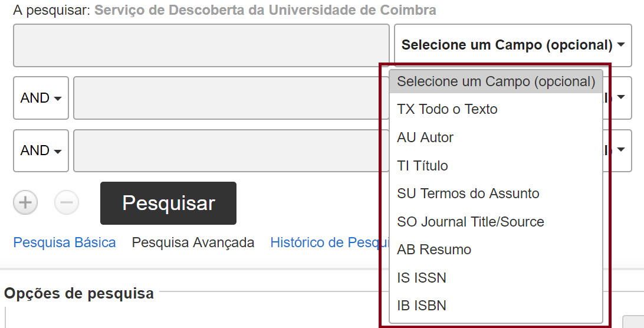Select the 'AB Resumo' field option
This screenshot has width=644, height=328.
tap(434, 250)
